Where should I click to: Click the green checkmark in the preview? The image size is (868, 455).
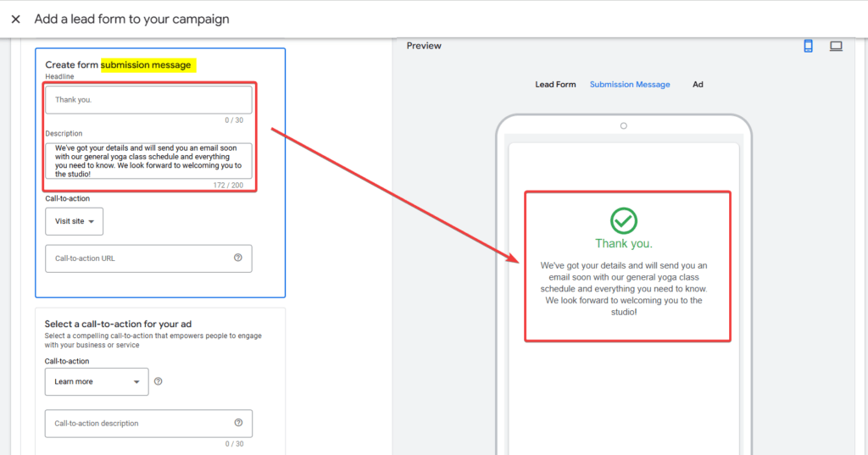click(x=624, y=220)
